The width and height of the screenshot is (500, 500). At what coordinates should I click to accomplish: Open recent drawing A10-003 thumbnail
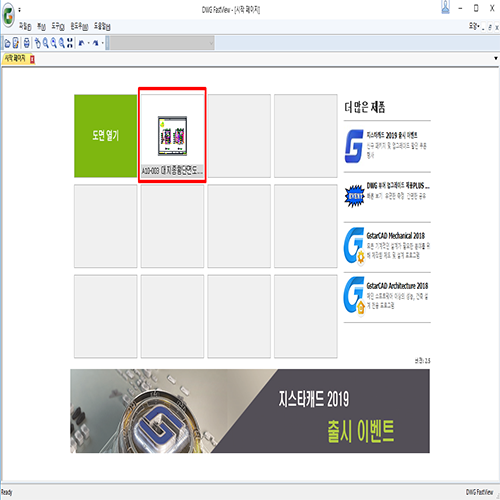pyautogui.click(x=172, y=136)
